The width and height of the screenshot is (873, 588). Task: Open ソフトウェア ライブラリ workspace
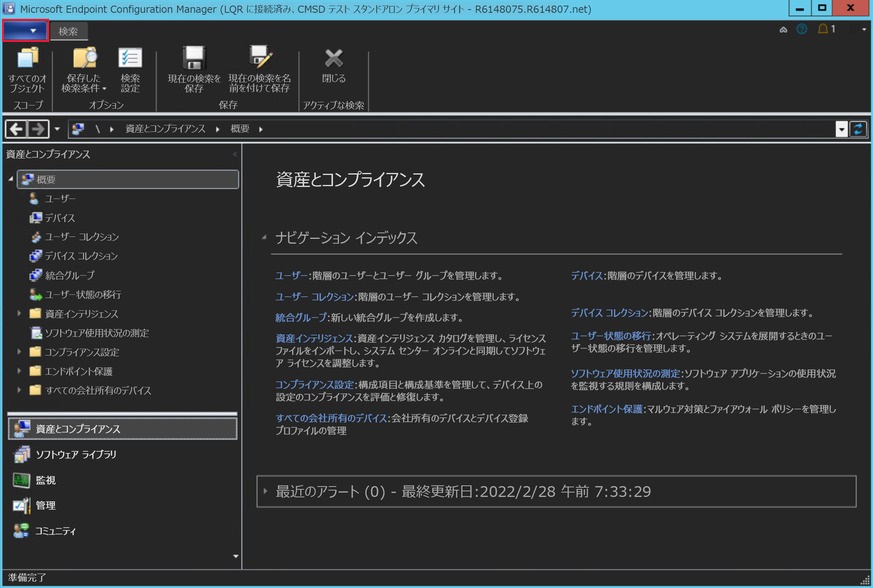[x=122, y=454]
